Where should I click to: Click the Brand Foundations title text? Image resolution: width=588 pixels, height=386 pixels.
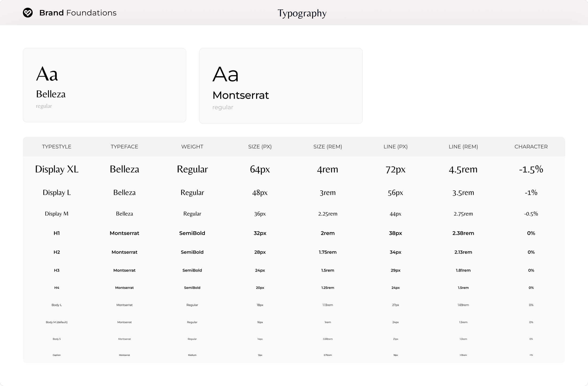(78, 13)
